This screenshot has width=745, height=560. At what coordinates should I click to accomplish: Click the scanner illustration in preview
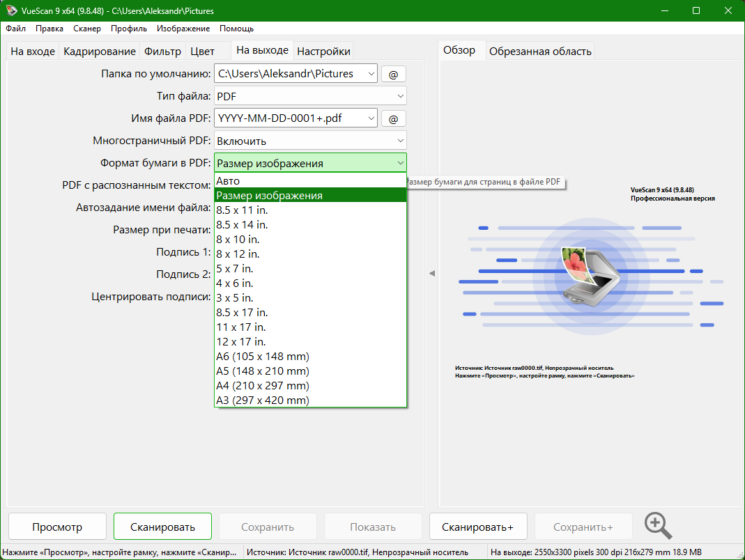click(589, 275)
